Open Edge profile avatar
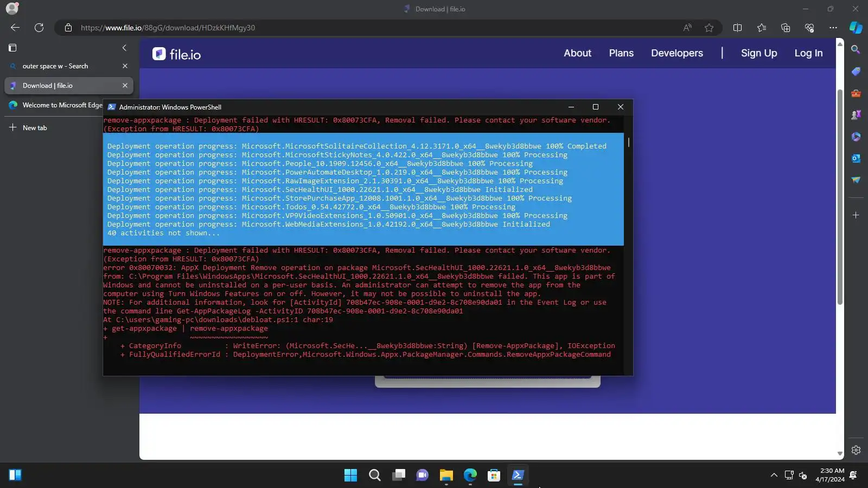The width and height of the screenshot is (868, 488). tap(12, 9)
